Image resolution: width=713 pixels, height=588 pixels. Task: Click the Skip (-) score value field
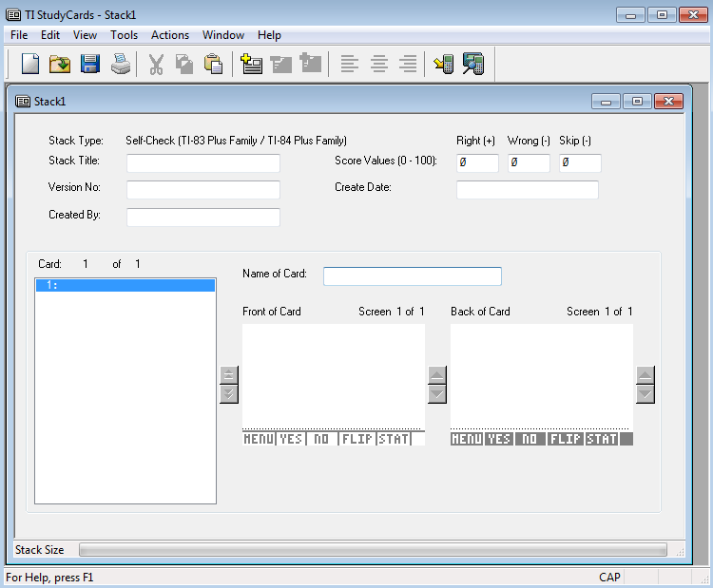coord(580,163)
